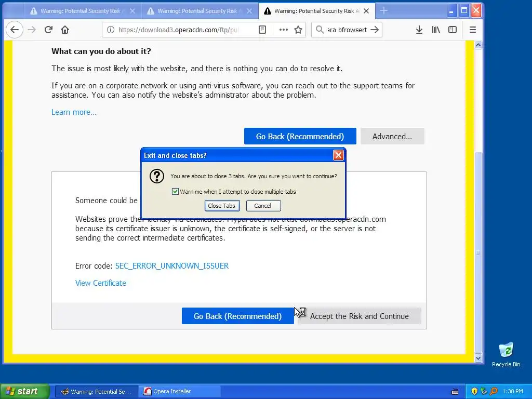This screenshot has height=399, width=532.
Task: Click the safely-remove-hardware tray icon
Action: (x=484, y=391)
